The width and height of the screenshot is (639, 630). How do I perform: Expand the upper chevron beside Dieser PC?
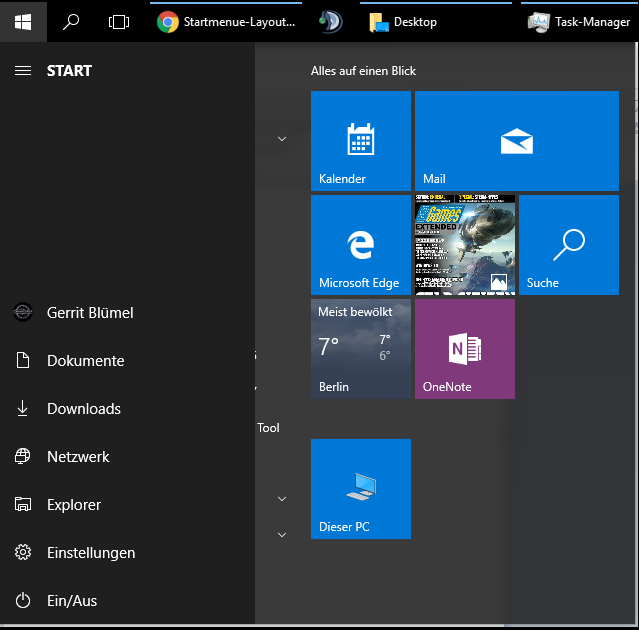point(282,499)
